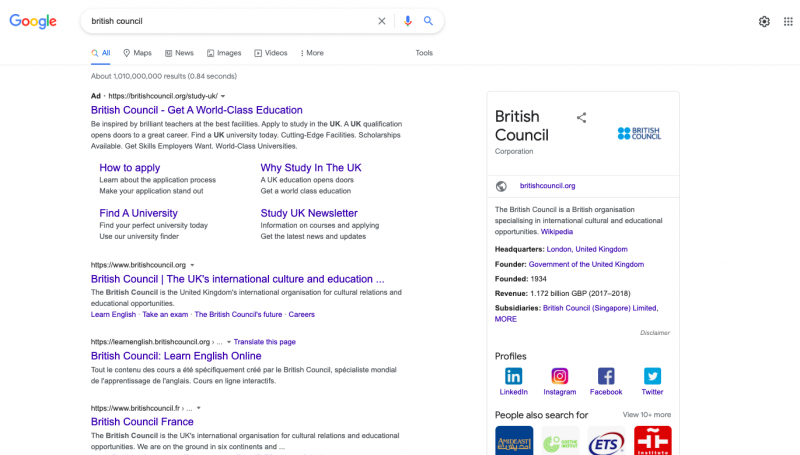Switch to the Maps tab
Viewport: 800px width, 455px height.
137,53
